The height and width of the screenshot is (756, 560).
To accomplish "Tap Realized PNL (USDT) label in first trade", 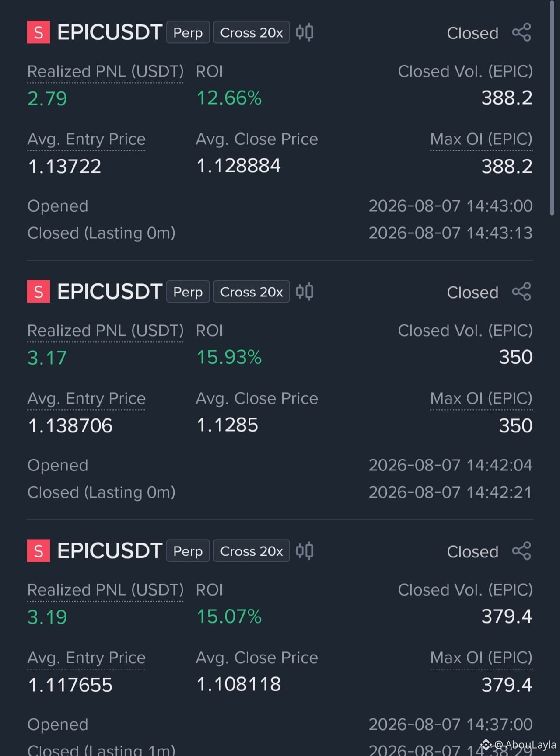I will coord(105,71).
